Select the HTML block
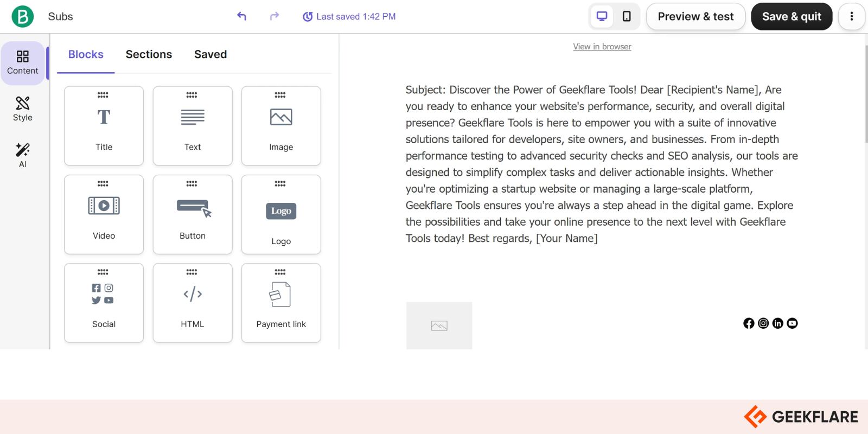This screenshot has width=868, height=434. (x=193, y=303)
